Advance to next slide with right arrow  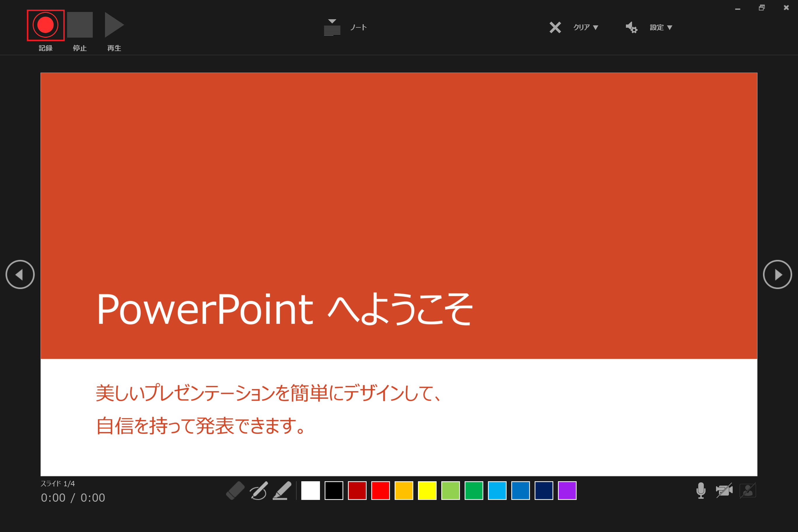click(777, 274)
